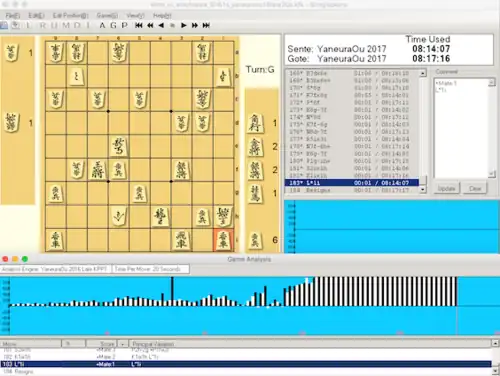Click the move list scroll-up arrow
Screen dimensions: 500x376
[x=423, y=73]
